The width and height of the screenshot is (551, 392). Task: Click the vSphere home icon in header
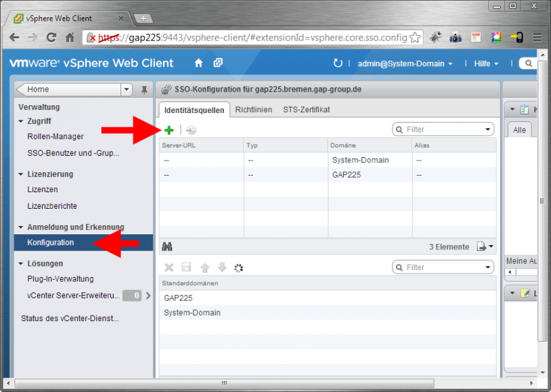coord(198,63)
